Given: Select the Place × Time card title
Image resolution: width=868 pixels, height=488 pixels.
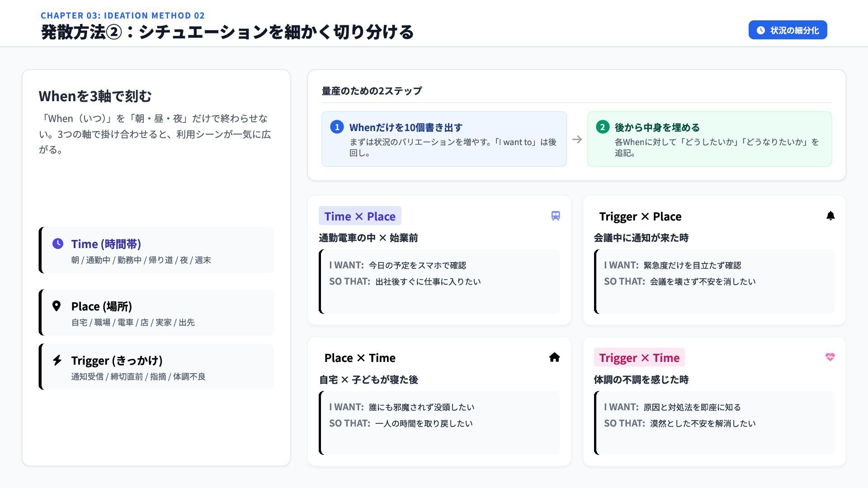Looking at the screenshot, I should pos(360,358).
